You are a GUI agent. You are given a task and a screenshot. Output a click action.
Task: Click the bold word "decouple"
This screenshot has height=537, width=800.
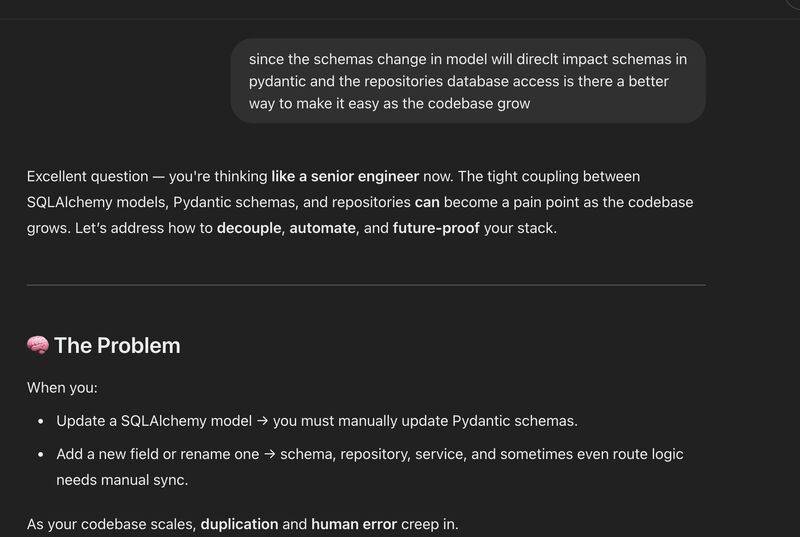pos(249,227)
